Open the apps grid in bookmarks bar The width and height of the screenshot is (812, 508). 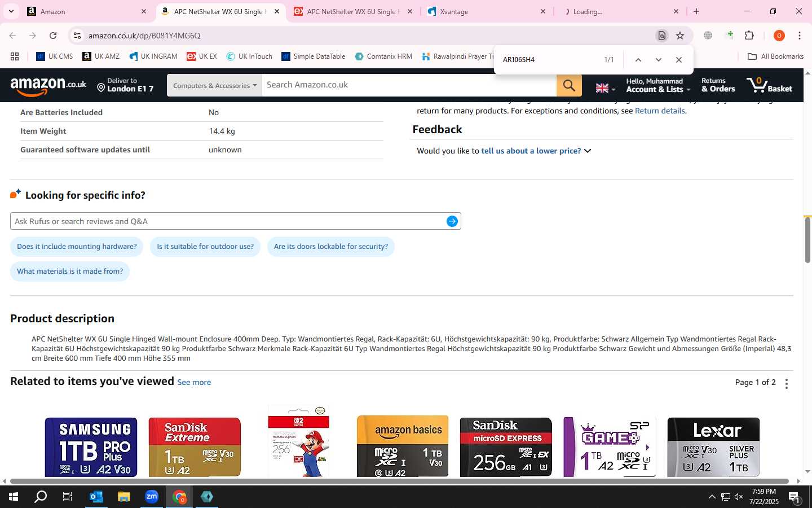(x=15, y=56)
